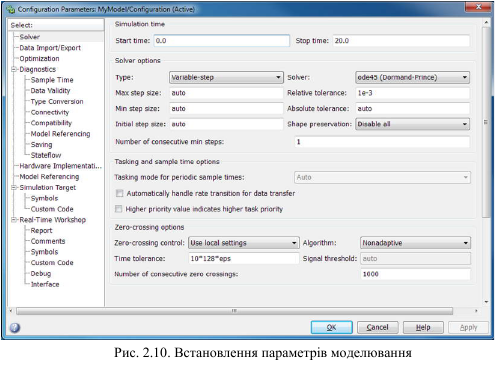Select Data Validity under Diagnostics
The height and width of the screenshot is (371, 496).
coord(50,91)
